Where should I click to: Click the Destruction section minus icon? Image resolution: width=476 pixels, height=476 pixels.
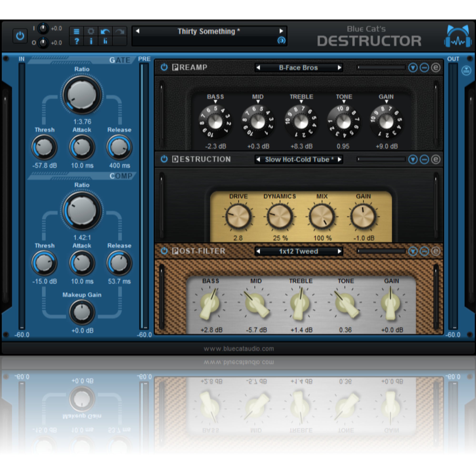pyautogui.click(x=424, y=159)
